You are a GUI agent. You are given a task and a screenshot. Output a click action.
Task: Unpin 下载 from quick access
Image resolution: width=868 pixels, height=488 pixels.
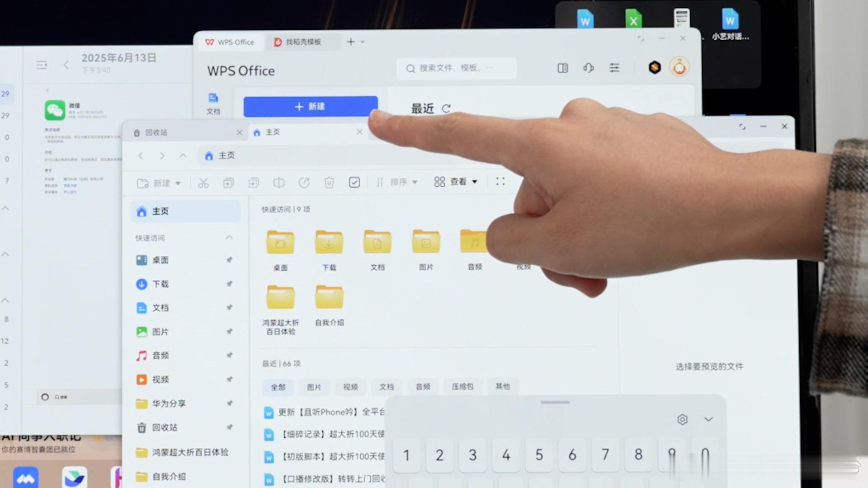point(229,284)
